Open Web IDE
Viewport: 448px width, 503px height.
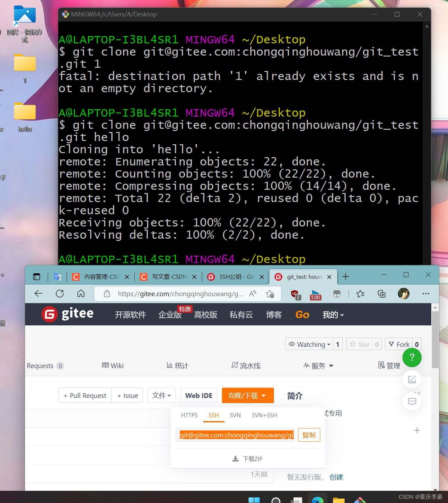[x=199, y=395]
